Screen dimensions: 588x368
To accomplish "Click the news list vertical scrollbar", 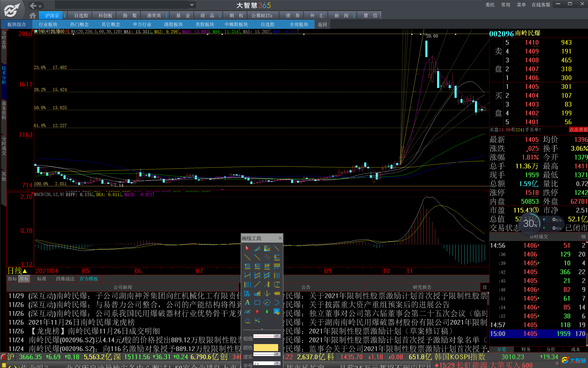I will pyautogui.click(x=488, y=322).
